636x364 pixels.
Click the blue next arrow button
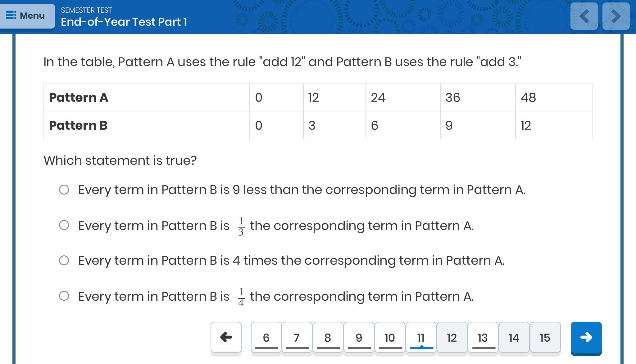tap(586, 338)
